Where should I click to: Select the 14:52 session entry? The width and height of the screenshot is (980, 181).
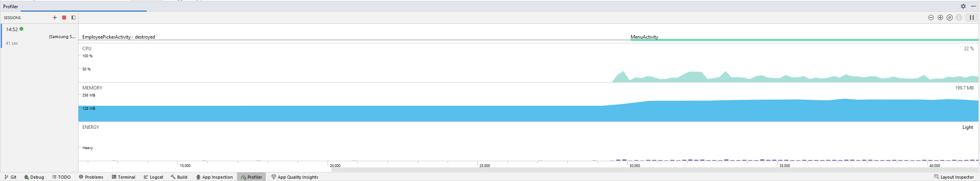point(40,36)
